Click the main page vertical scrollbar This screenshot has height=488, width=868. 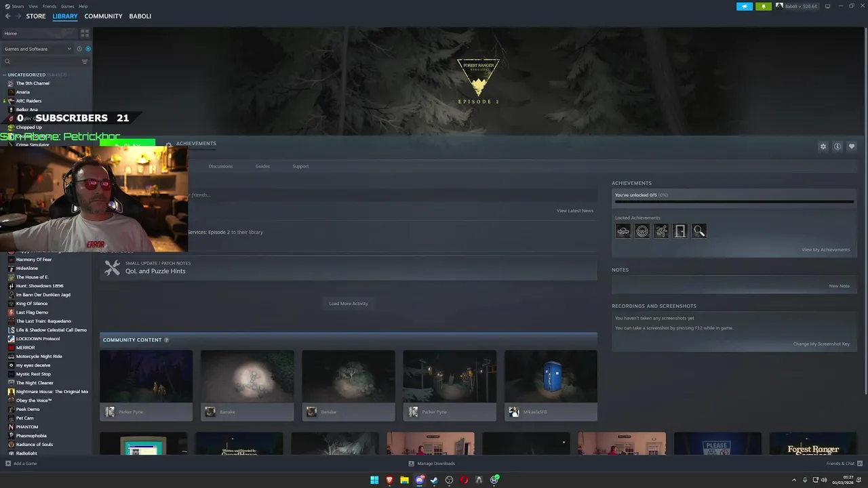point(865,210)
